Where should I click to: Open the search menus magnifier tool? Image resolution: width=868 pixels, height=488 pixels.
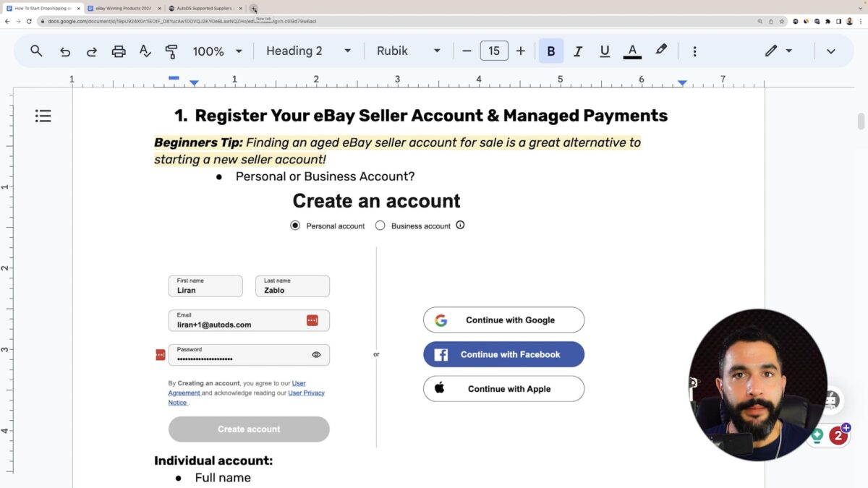tap(36, 51)
